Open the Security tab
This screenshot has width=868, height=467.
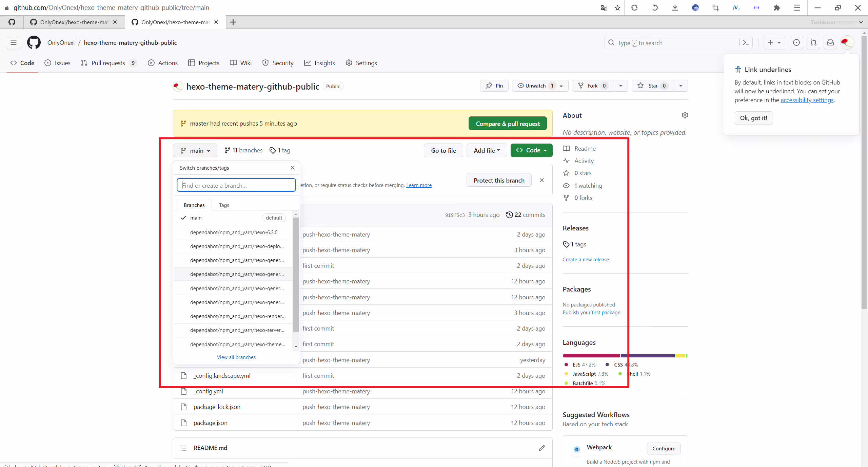pos(278,63)
